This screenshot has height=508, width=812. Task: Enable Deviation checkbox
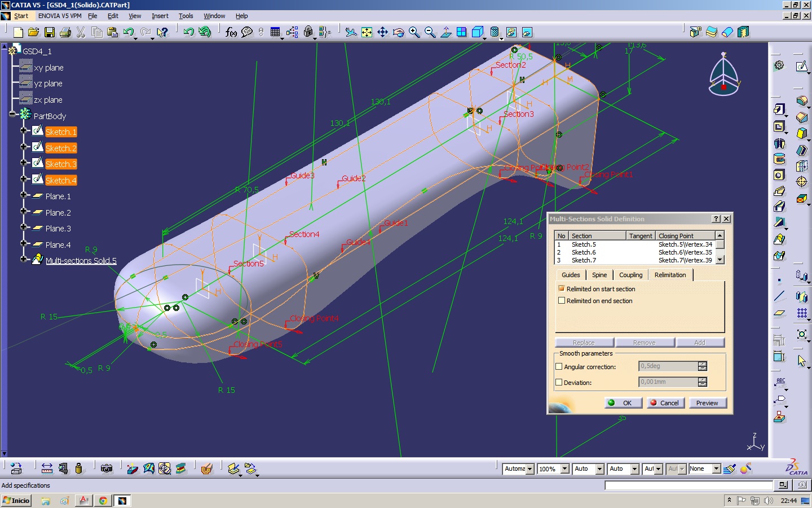pos(559,382)
